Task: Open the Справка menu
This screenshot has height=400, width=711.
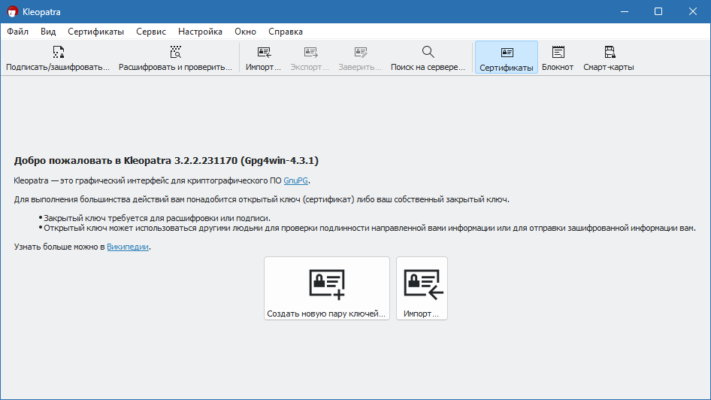Action: (286, 32)
